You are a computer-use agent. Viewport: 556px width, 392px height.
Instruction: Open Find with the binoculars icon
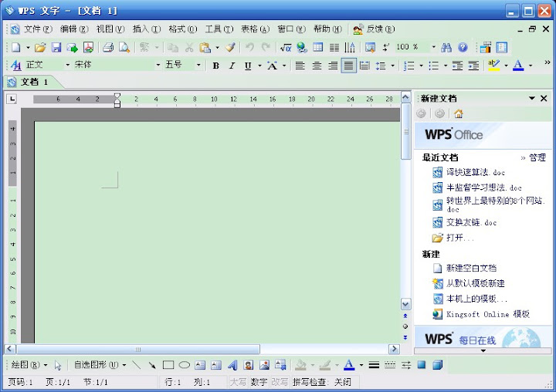[446, 47]
